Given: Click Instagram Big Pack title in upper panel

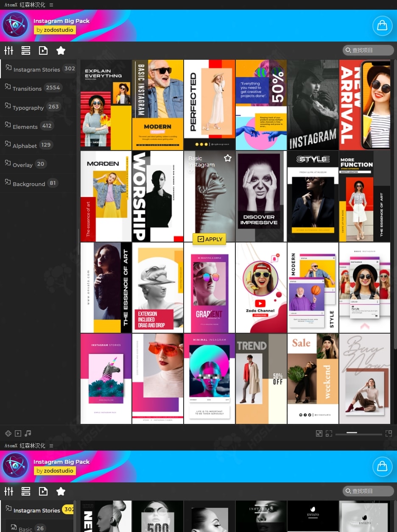Looking at the screenshot, I should [x=62, y=21].
